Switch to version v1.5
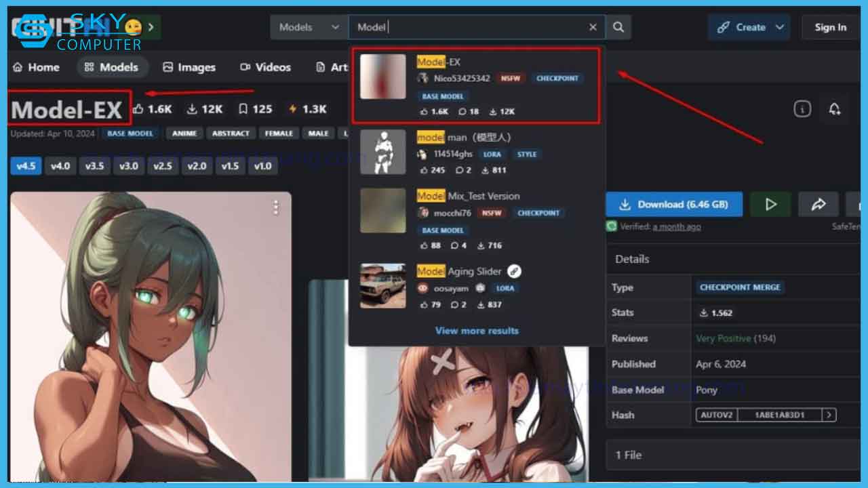 click(230, 165)
